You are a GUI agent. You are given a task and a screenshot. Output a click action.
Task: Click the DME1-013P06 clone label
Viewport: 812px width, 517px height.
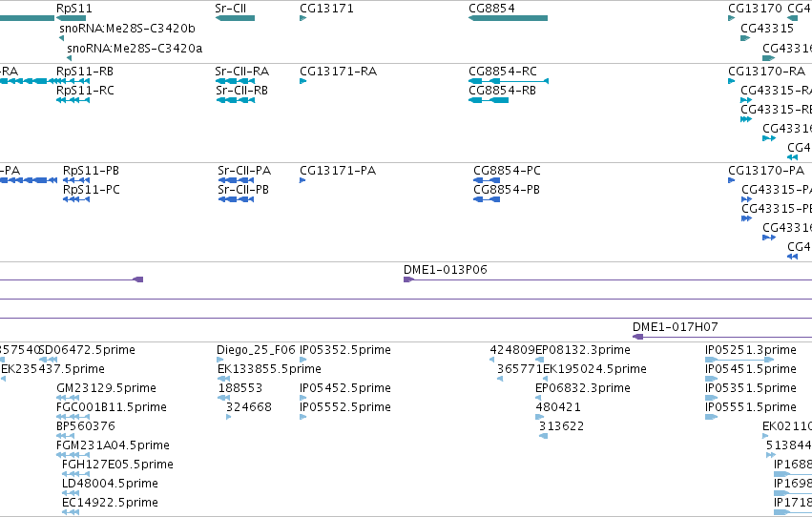coord(445,270)
